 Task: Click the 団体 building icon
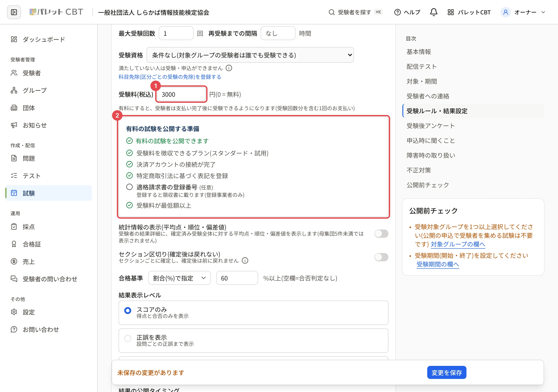point(14,108)
